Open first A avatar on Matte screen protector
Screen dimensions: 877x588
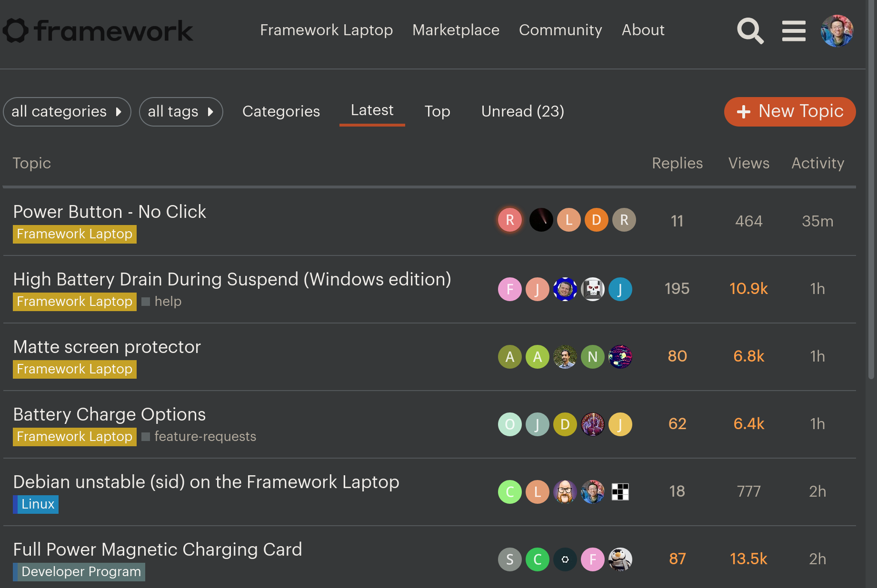click(510, 356)
